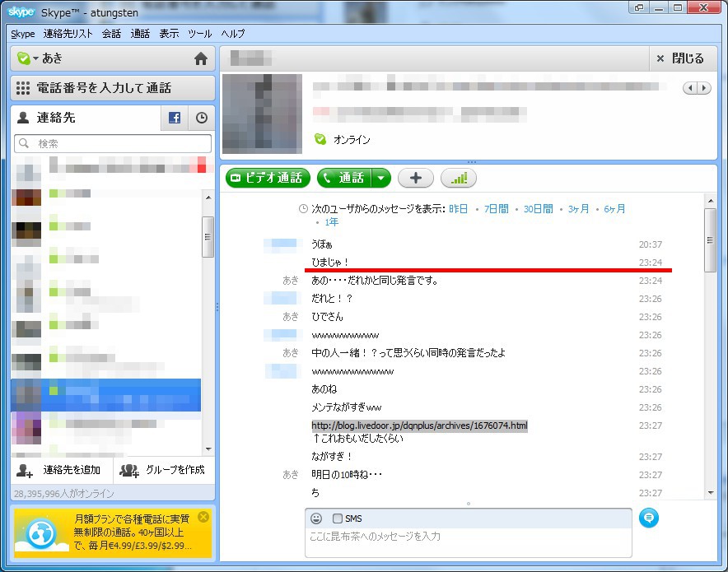Viewport: 728px width, 572px height.
Task: Close the yellow advertisement banner
Action: [x=203, y=517]
